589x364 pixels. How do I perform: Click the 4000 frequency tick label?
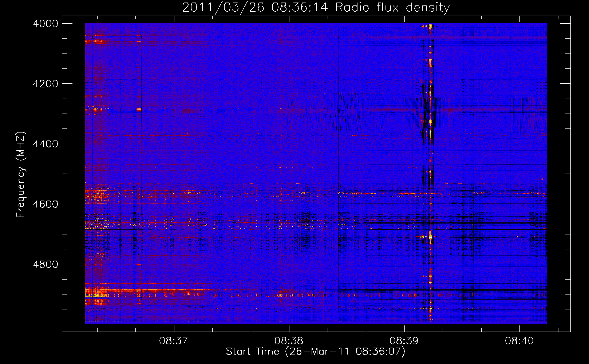tap(46, 24)
